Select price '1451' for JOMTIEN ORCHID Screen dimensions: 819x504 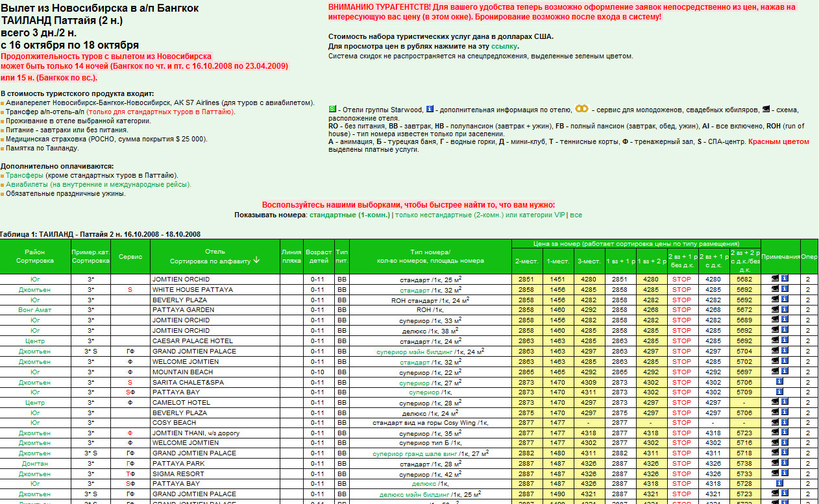[557, 279]
